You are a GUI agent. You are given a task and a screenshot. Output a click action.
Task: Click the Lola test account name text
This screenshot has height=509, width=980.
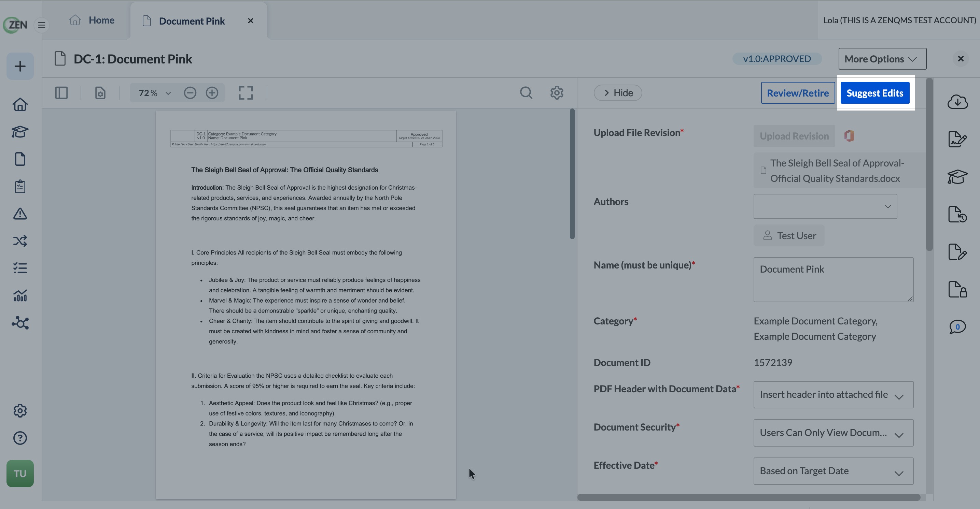point(900,20)
